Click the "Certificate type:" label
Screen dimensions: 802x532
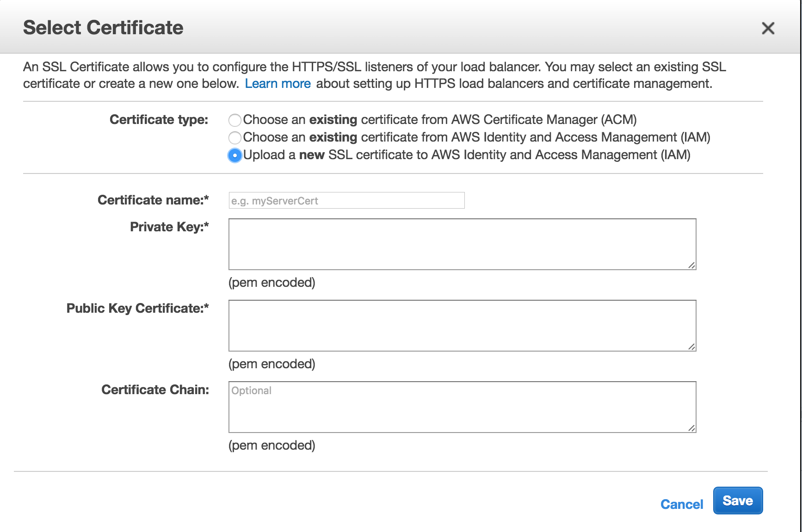point(159,120)
